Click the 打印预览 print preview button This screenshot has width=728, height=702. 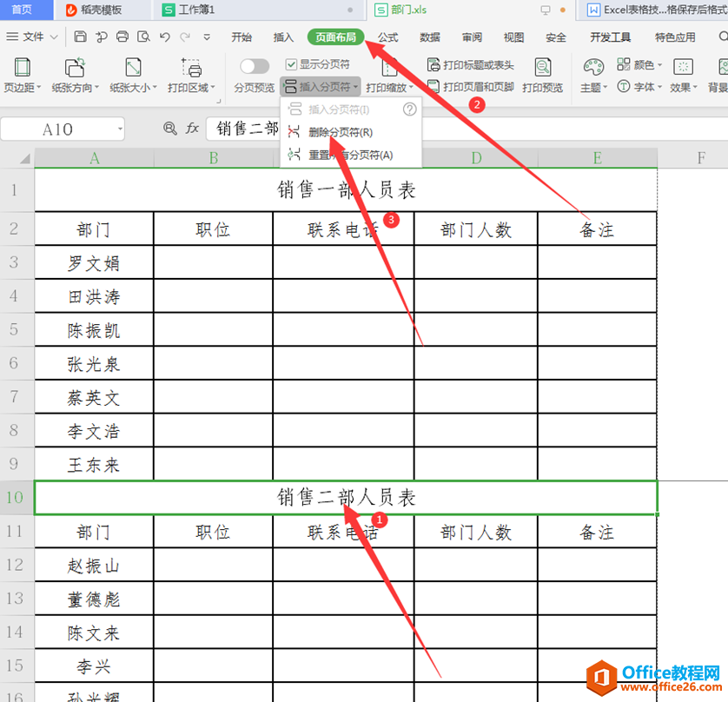(x=542, y=75)
